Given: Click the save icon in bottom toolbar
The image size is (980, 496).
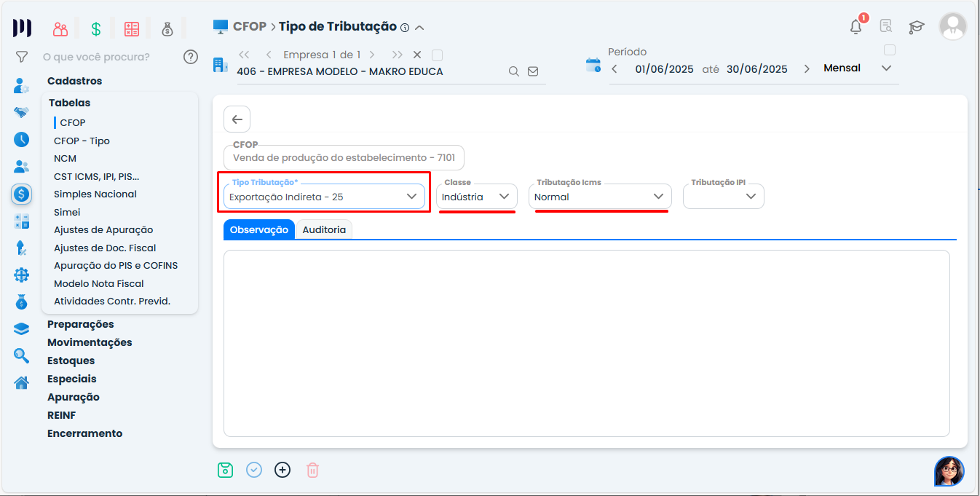Looking at the screenshot, I should (x=225, y=470).
